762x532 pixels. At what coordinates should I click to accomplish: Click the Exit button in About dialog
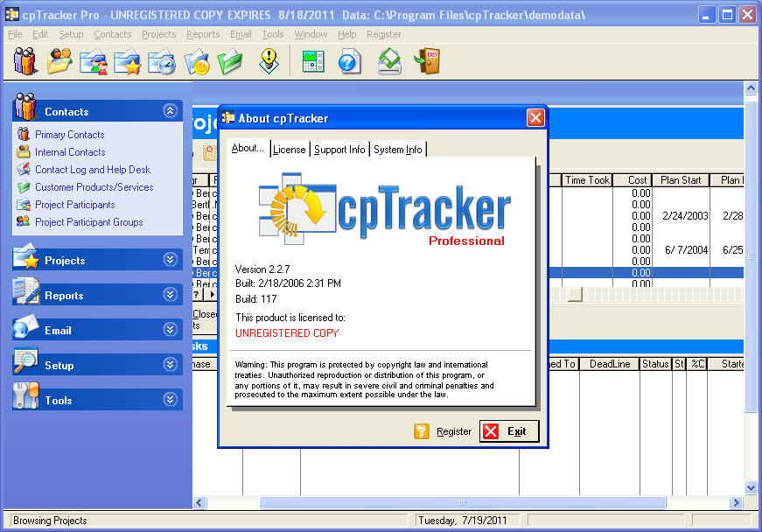[509, 431]
